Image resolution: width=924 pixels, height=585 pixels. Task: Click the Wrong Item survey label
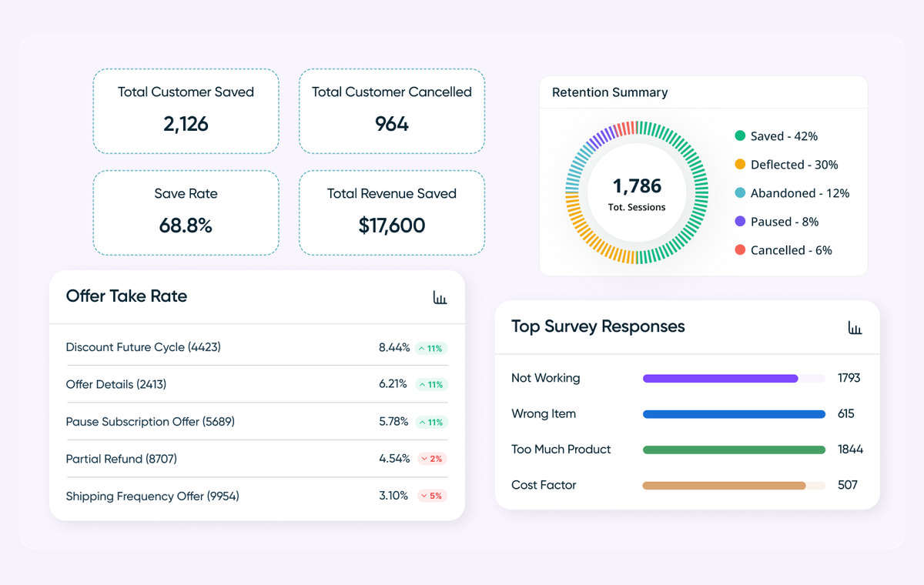tap(544, 413)
